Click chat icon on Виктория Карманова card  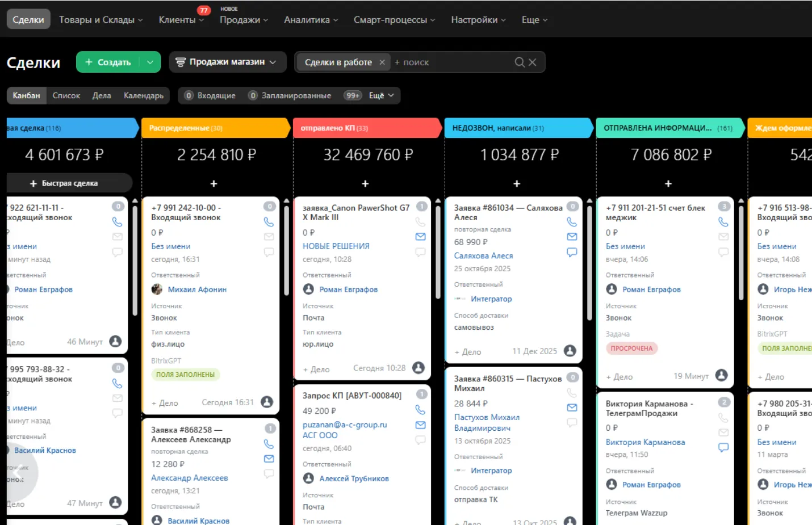click(x=723, y=447)
